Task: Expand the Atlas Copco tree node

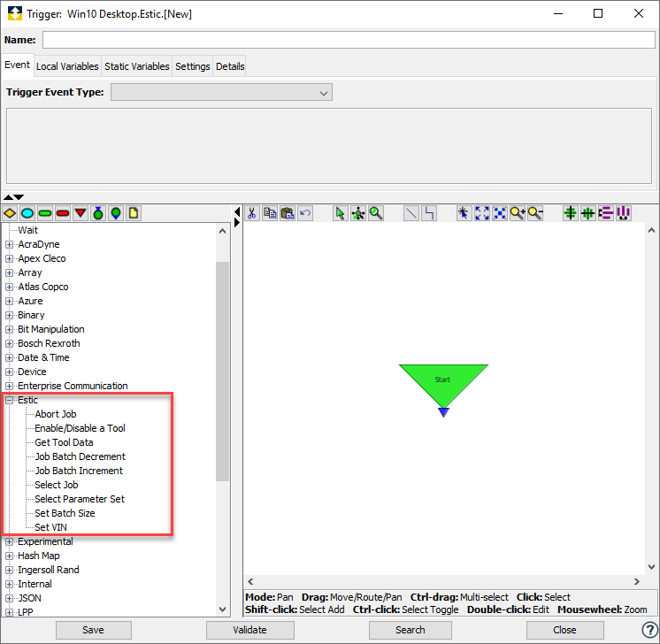Action: pos(10,287)
